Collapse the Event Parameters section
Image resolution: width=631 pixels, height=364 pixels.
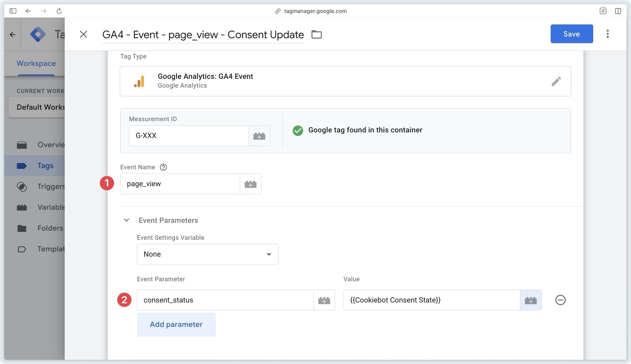pyautogui.click(x=126, y=220)
